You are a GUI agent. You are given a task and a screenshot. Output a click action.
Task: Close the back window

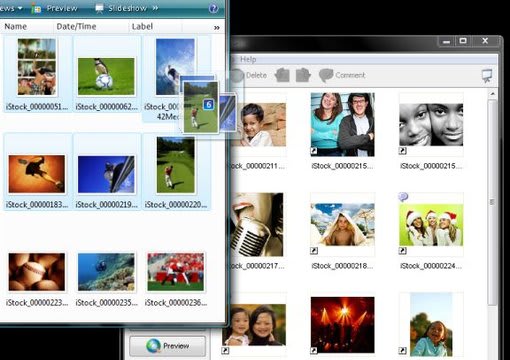point(485,41)
